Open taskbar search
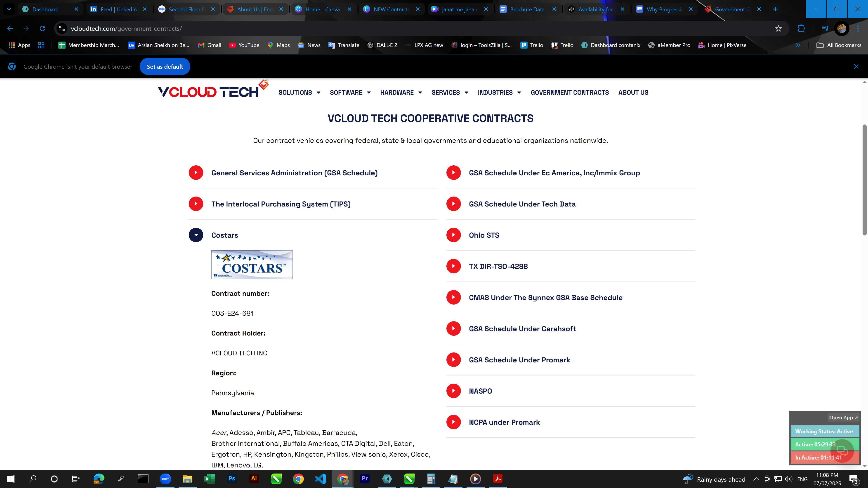 [x=32, y=479]
